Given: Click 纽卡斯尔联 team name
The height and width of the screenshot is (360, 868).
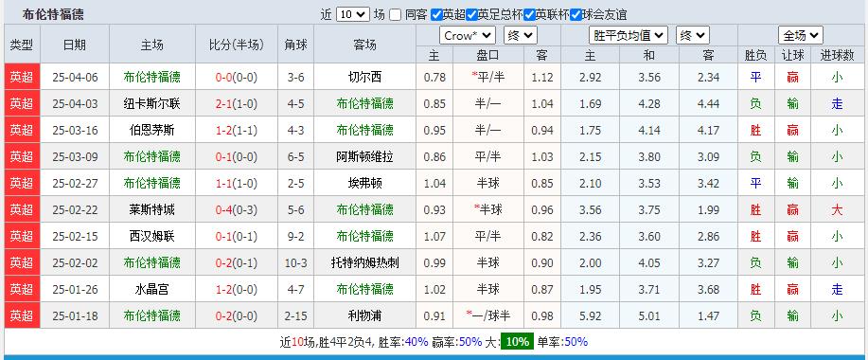Looking at the screenshot, I should click(151, 103).
